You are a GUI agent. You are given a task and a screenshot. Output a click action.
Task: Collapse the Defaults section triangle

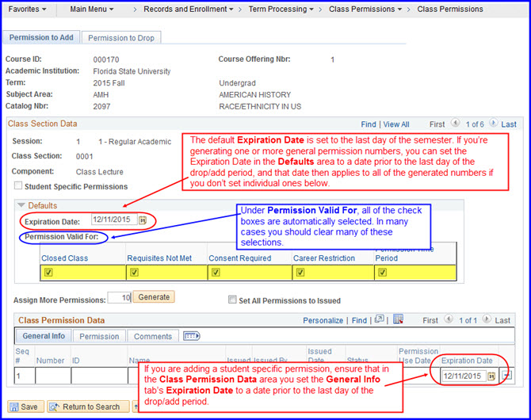pos(21,205)
